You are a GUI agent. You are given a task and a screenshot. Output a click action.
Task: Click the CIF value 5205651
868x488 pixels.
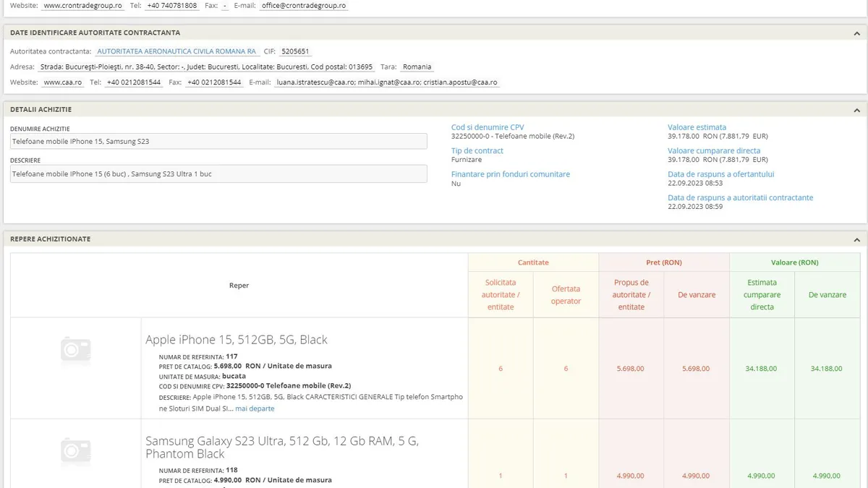295,51
